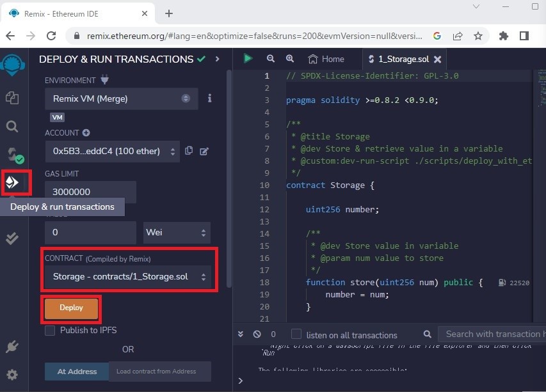This screenshot has height=392, width=546.
Task: Reload the Remix page
Action: pyautogui.click(x=51, y=36)
